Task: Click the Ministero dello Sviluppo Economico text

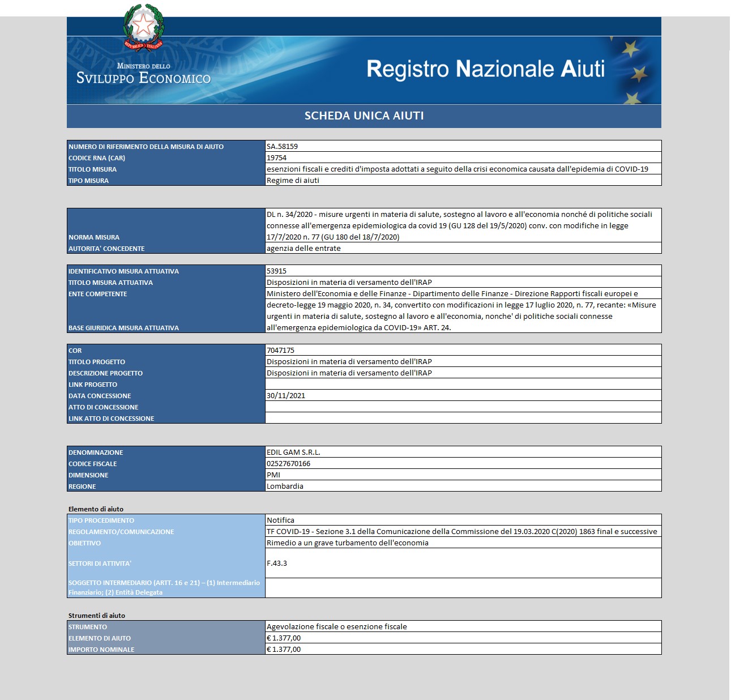Action: click(143, 74)
